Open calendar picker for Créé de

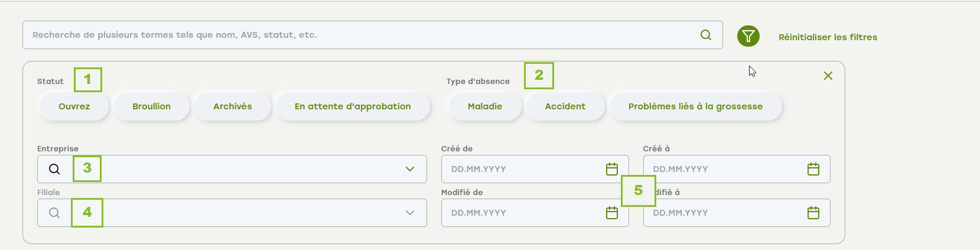tap(612, 169)
